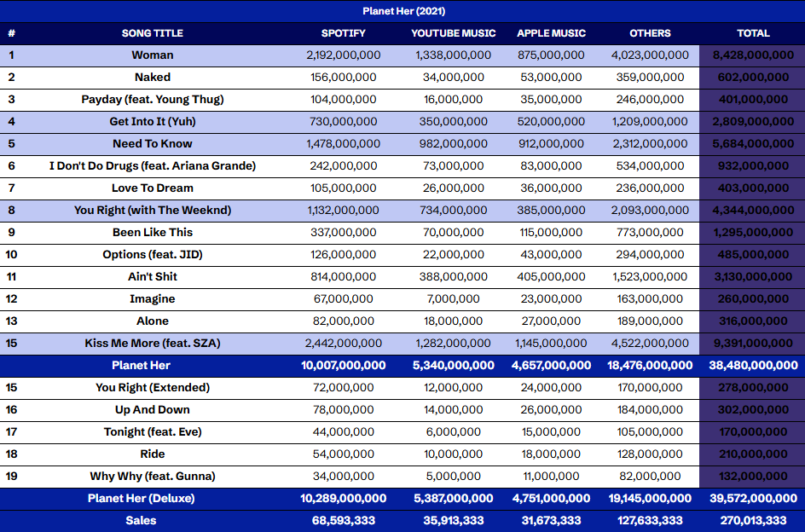
Task: Click the '#' column header
Action: (11, 33)
